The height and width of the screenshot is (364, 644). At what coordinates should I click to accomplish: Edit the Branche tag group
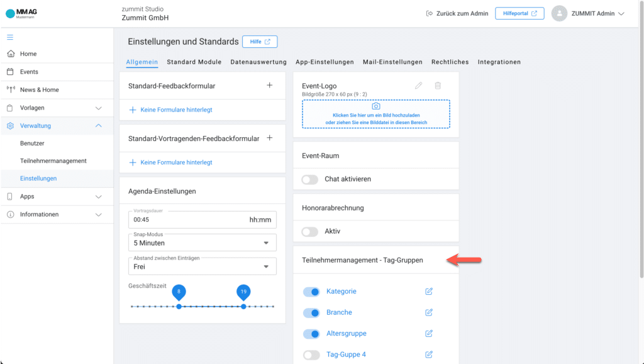point(429,312)
